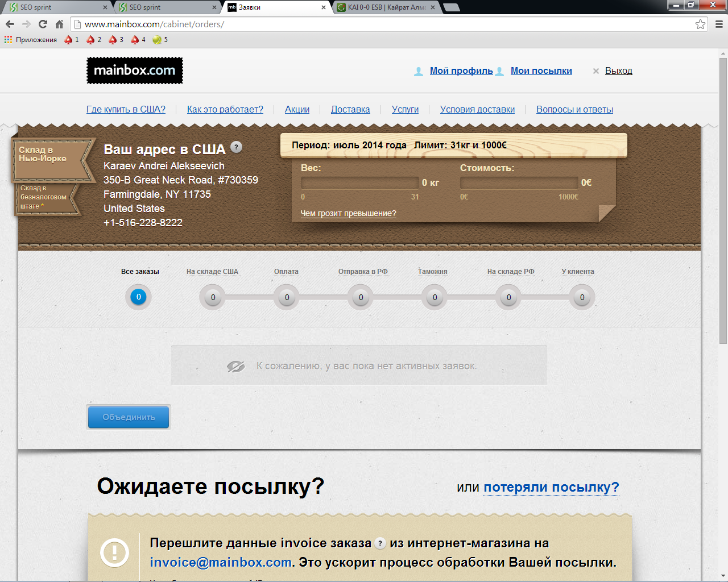Open a new browser tab
The width and height of the screenshot is (728, 582).
coord(451,7)
